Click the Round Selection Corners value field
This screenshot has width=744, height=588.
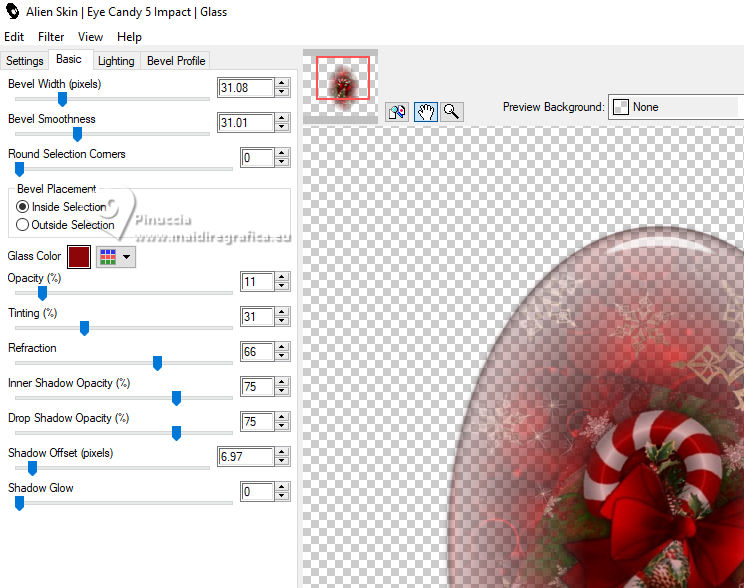(x=257, y=158)
